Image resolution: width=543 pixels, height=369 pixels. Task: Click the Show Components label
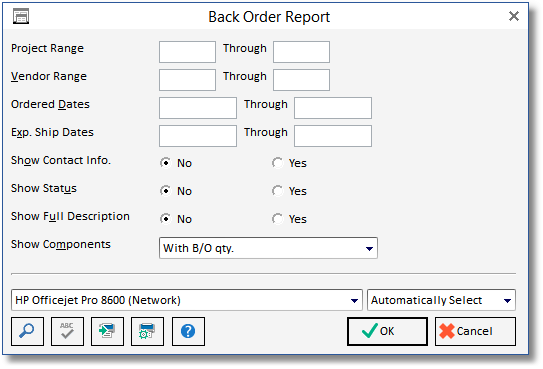click(61, 244)
